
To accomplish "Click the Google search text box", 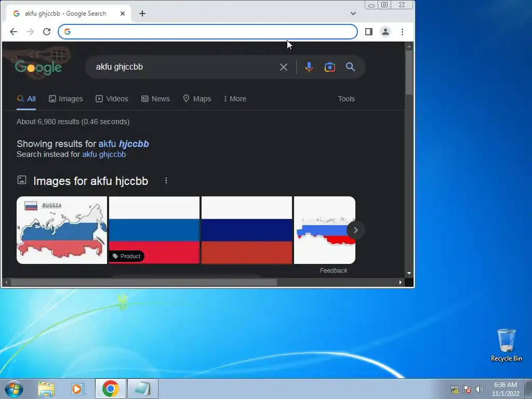I will (183, 67).
